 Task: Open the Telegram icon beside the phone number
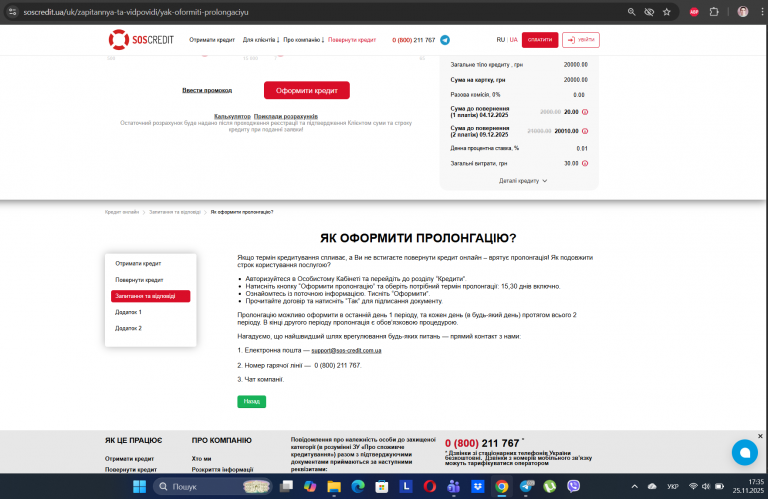[445, 40]
